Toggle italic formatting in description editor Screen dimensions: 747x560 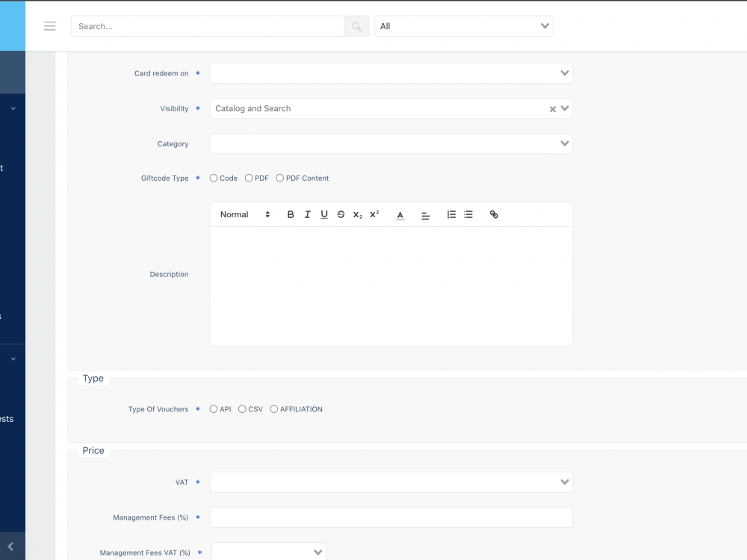307,215
